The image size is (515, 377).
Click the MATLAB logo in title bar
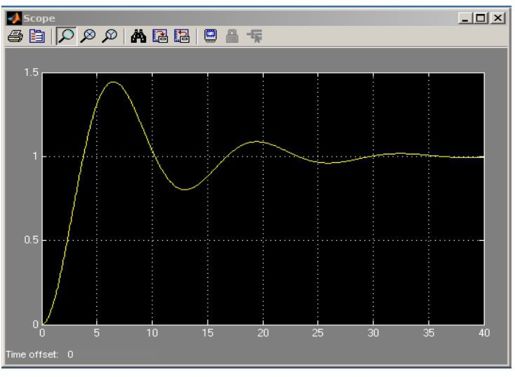click(14, 18)
